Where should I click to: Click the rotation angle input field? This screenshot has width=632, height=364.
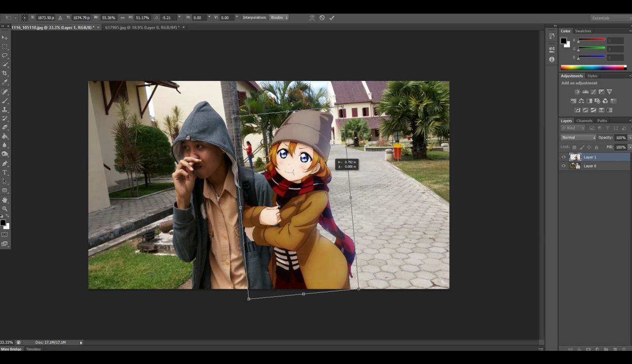coord(168,18)
